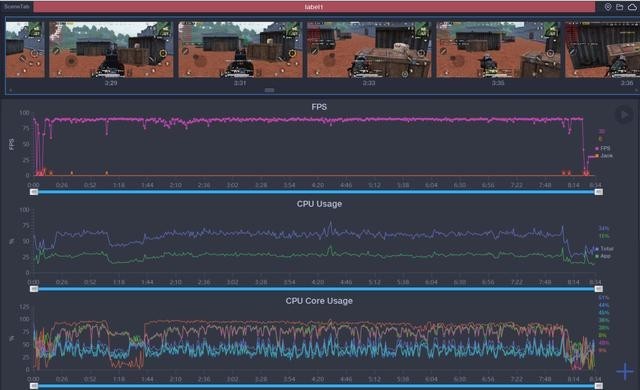Open the screenshot thumbnail at 3:31

tap(240, 49)
